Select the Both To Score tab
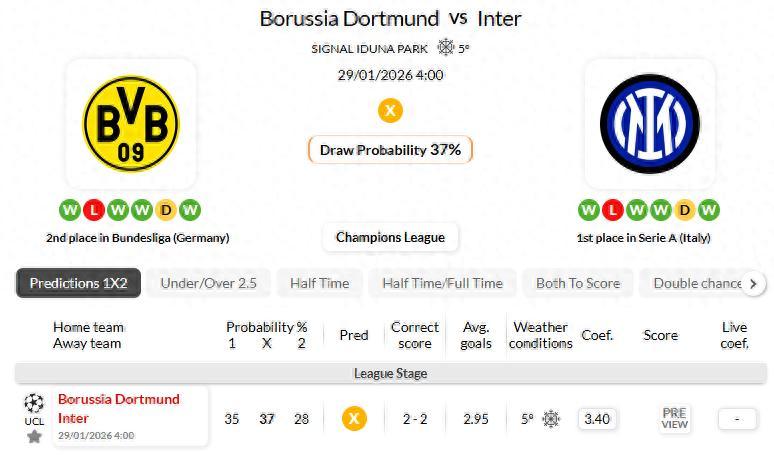 pyautogui.click(x=577, y=283)
